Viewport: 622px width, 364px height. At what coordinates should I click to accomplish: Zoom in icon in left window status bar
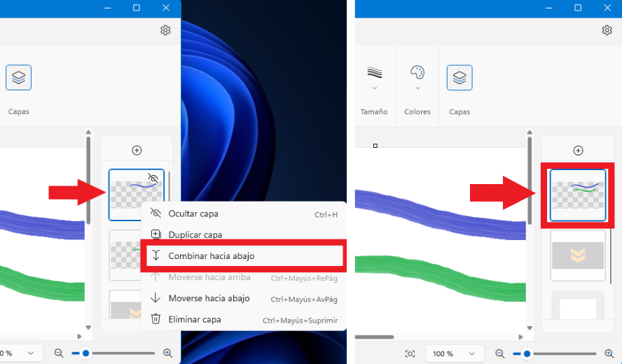168,353
